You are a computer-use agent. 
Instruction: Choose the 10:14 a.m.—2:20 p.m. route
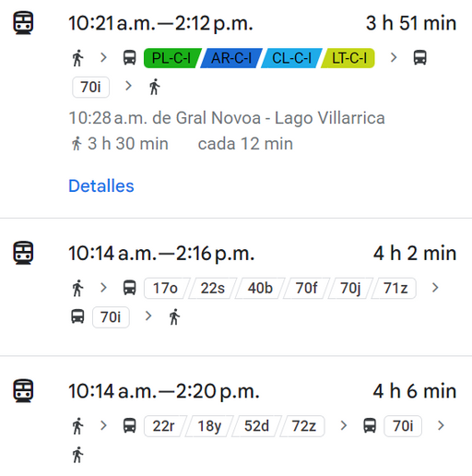point(236,416)
